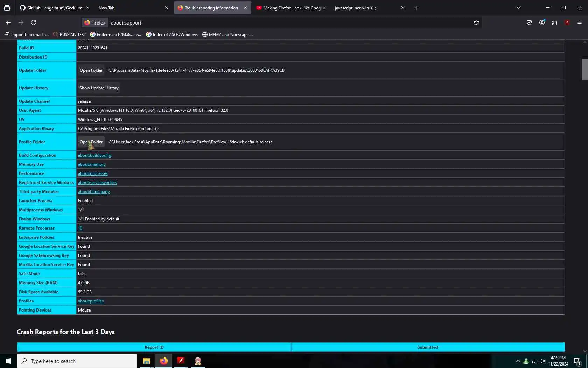Click the Firefox taskbar icon
588x368 pixels.
coord(163,361)
